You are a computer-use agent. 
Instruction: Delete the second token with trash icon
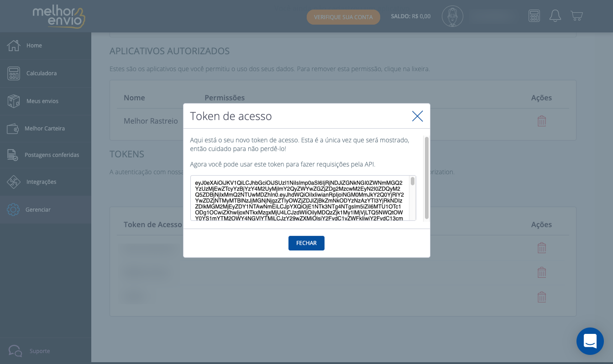coord(542,273)
